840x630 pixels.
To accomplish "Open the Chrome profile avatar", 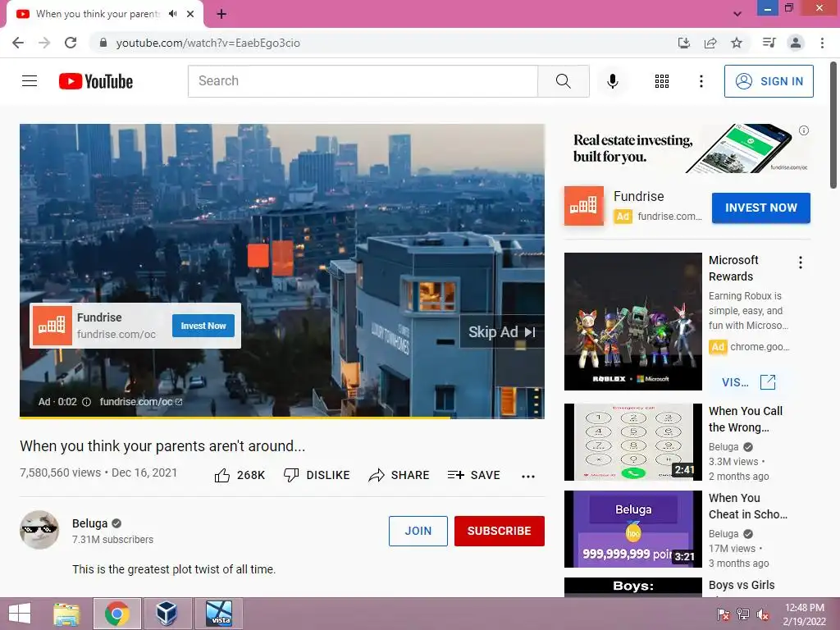I will pyautogui.click(x=796, y=43).
